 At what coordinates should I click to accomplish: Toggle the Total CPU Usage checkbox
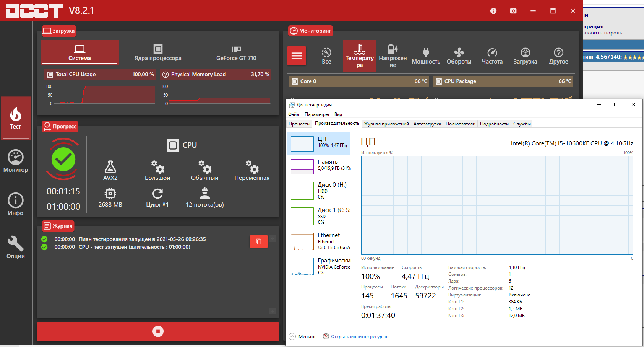(50, 75)
